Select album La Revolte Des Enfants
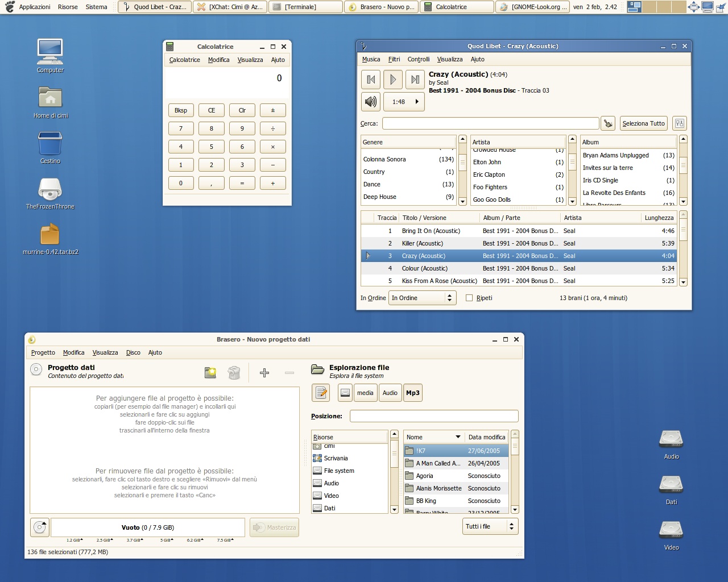Viewport: 728px width, 582px height. (x=628, y=193)
